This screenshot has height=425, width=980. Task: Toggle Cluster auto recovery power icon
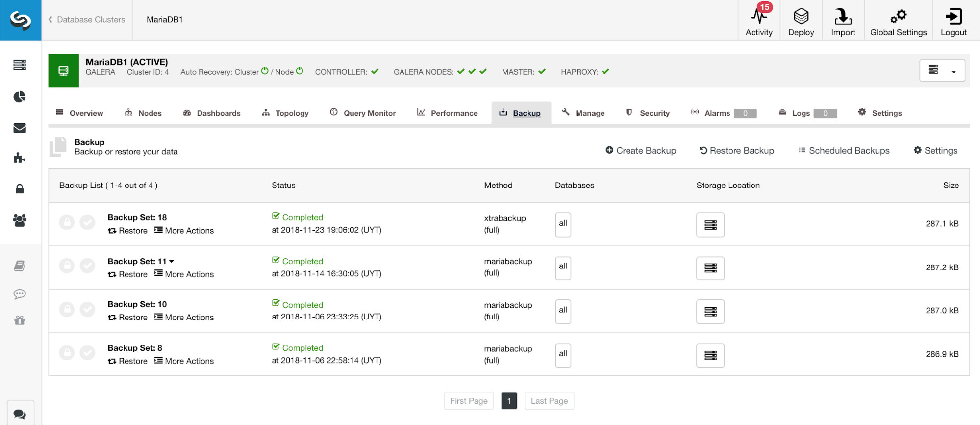coord(265,71)
